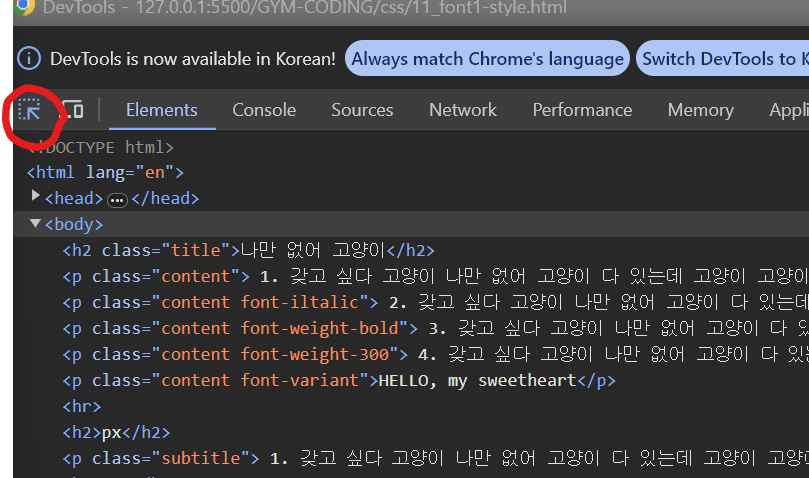809x478 pixels.
Task: Open the Sources tab
Action: 362,110
